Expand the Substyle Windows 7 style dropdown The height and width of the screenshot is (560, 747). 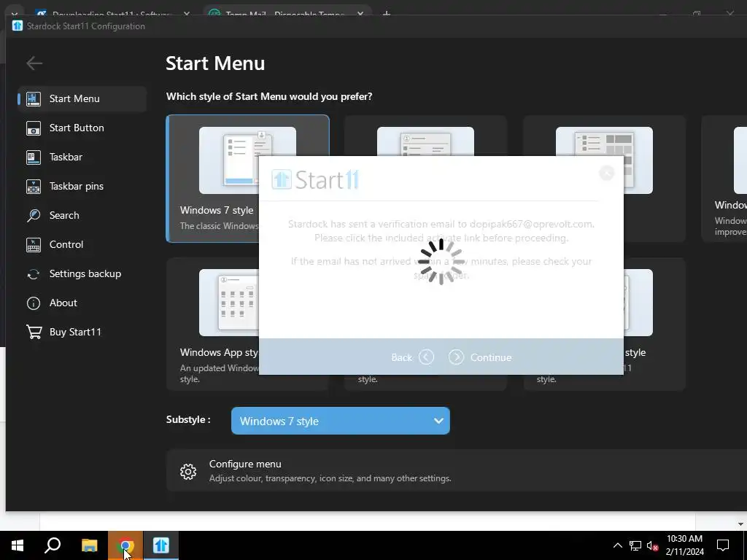(341, 421)
